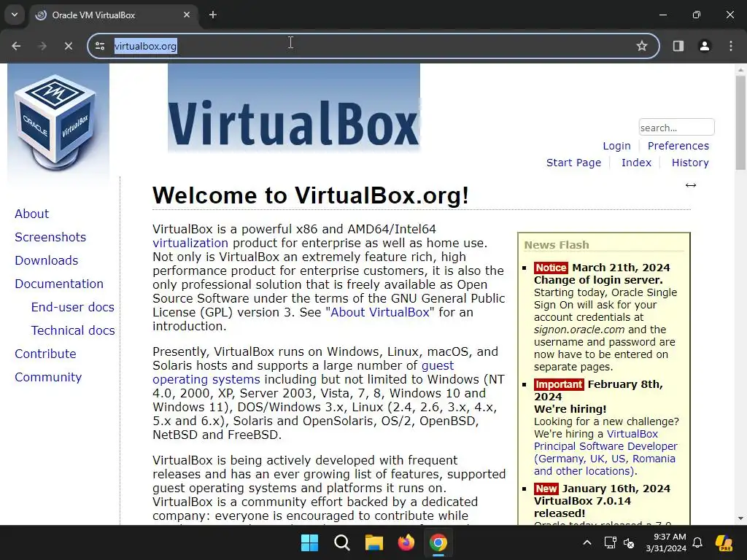
Task: Open the Chrome three-dot menu
Action: coord(731,46)
